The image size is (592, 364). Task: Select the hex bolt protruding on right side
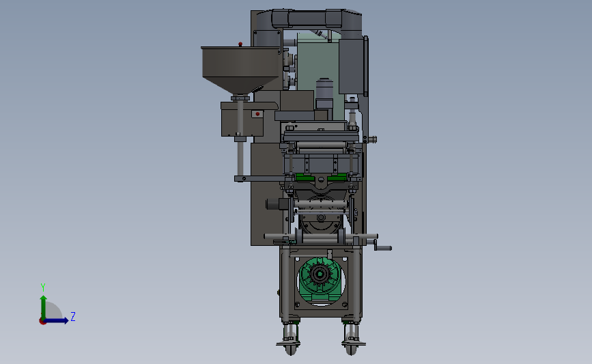coord(371,139)
